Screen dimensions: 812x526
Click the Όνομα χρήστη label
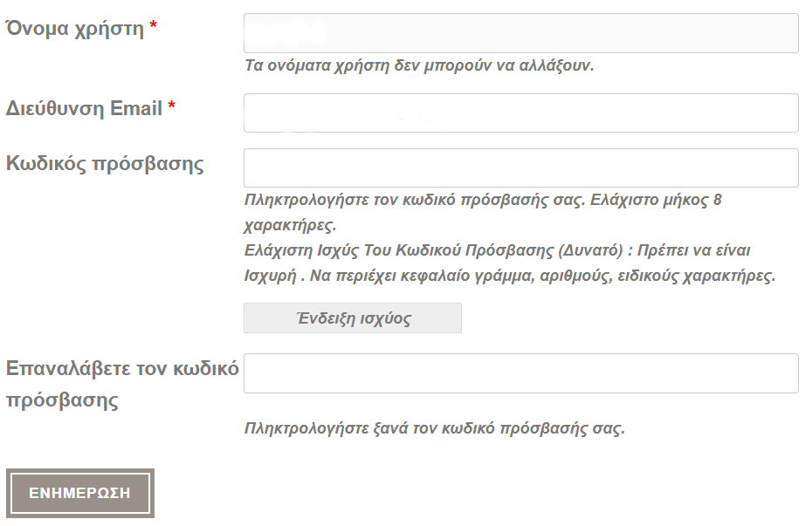click(x=74, y=29)
